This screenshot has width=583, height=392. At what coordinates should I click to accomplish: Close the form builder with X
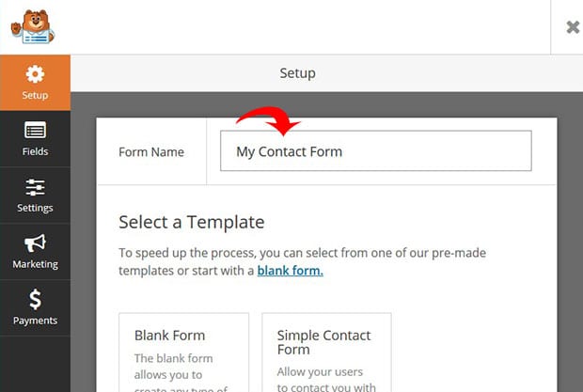point(573,27)
